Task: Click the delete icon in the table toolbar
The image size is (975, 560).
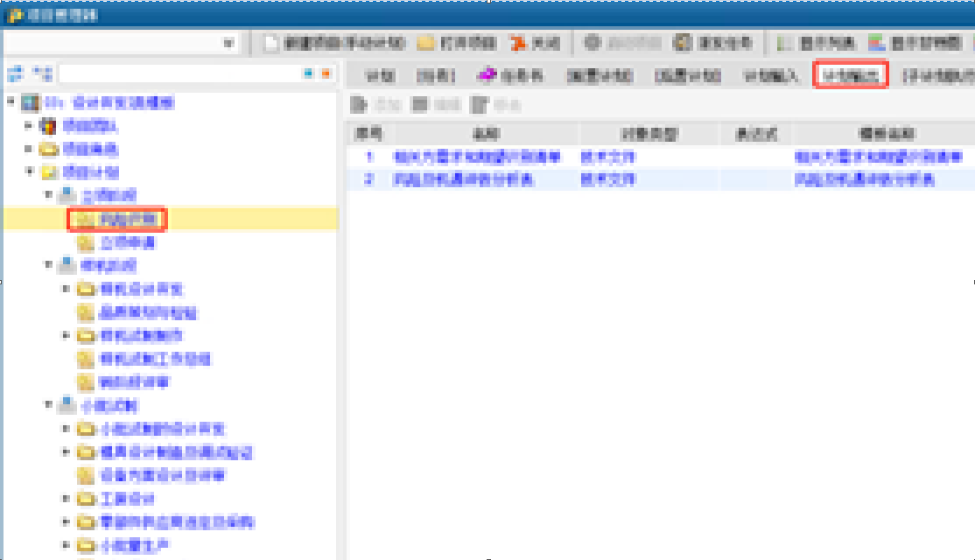Action: (480, 104)
